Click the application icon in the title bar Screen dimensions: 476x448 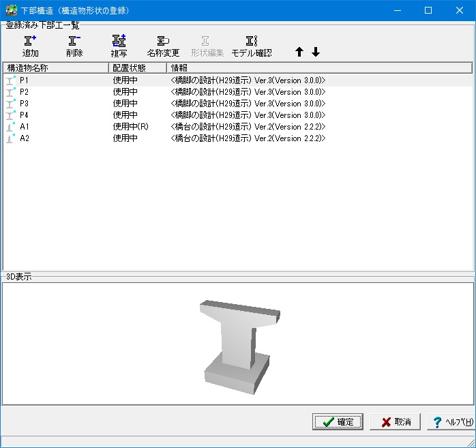pos(12,10)
